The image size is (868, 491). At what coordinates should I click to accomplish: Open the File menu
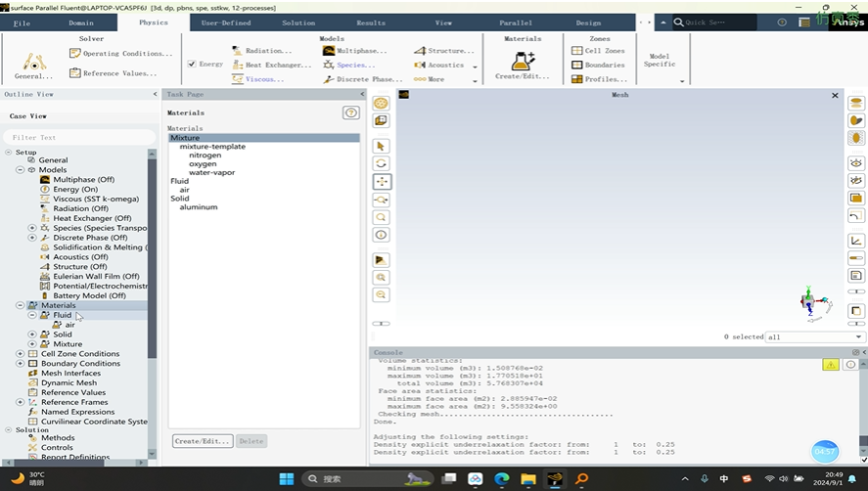tap(22, 22)
